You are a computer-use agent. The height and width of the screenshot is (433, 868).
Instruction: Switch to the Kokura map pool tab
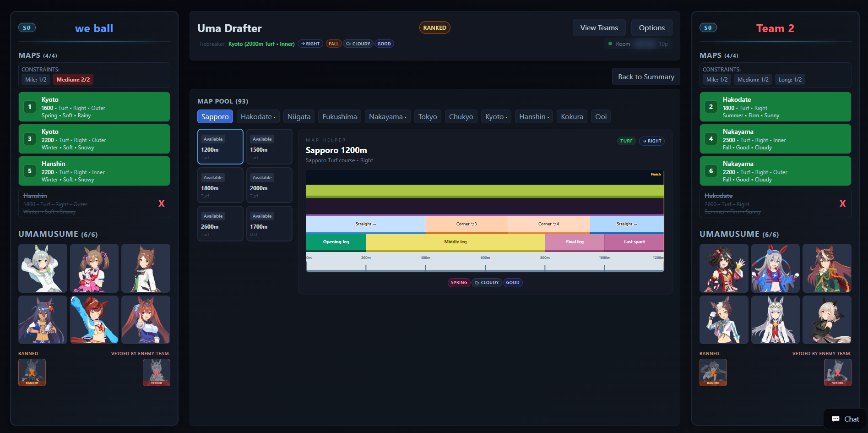tap(572, 116)
